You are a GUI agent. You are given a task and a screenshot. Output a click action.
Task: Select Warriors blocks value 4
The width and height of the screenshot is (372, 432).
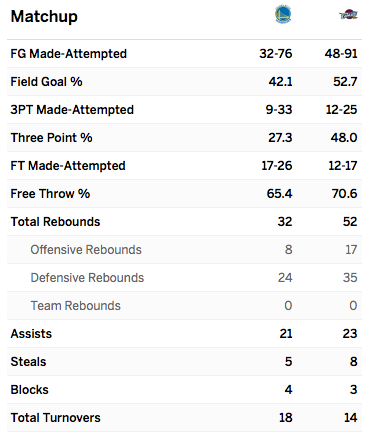288,390
